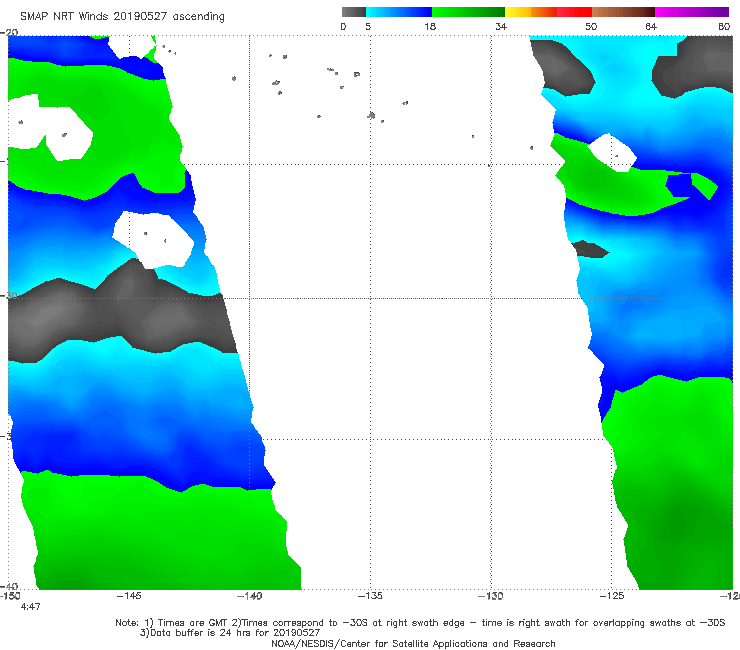Click the 'Data buffer is 24 hrs' note line
This screenshot has width=740, height=650.
[x=230, y=633]
